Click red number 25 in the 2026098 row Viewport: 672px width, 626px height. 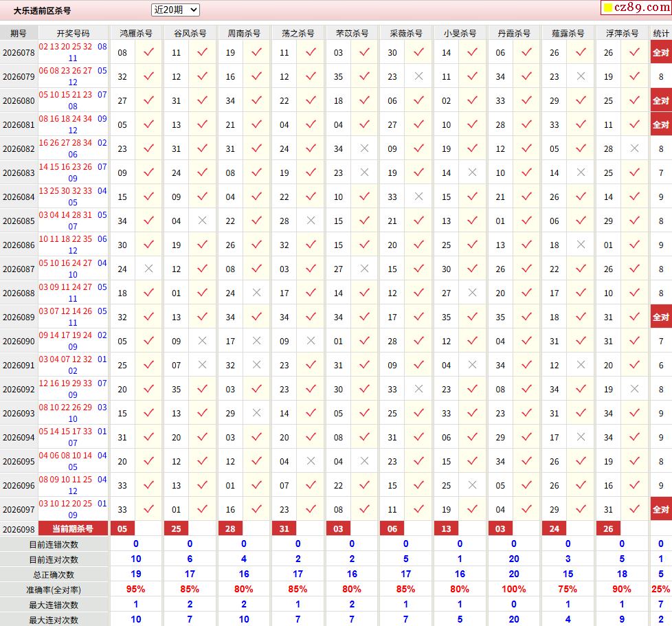click(x=176, y=528)
